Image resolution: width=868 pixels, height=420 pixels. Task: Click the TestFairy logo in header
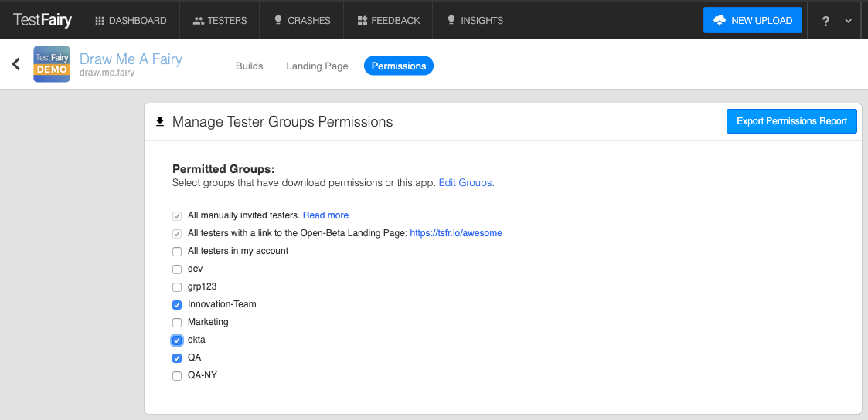coord(43,21)
